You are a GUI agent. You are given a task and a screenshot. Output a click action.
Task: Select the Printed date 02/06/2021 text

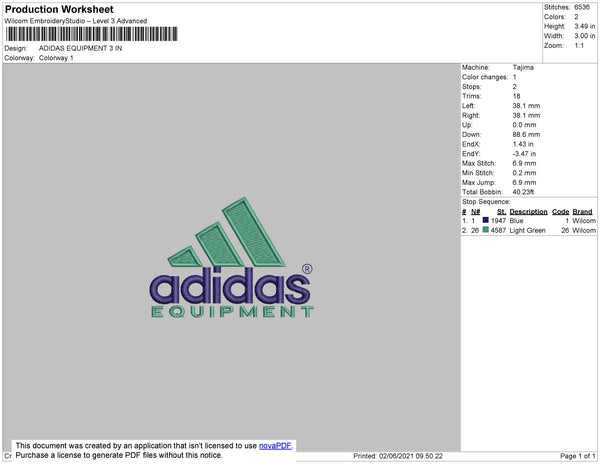click(398, 456)
